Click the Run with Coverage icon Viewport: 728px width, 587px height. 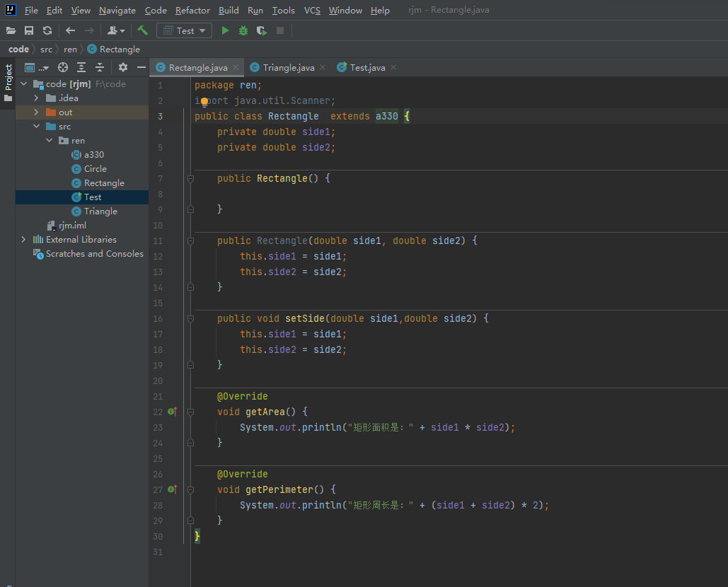pos(262,30)
